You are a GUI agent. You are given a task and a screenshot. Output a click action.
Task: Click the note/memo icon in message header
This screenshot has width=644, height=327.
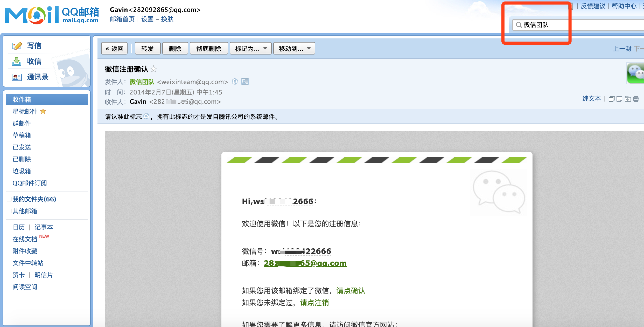(619, 99)
